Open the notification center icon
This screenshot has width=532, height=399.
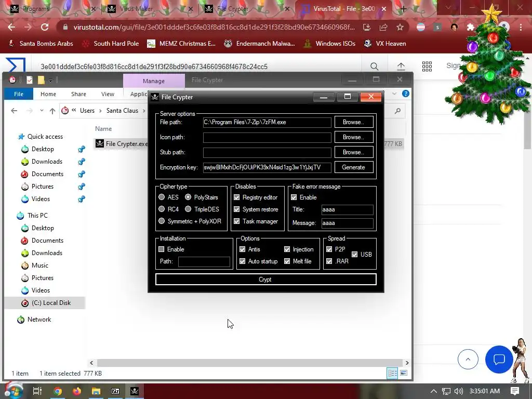(515, 391)
